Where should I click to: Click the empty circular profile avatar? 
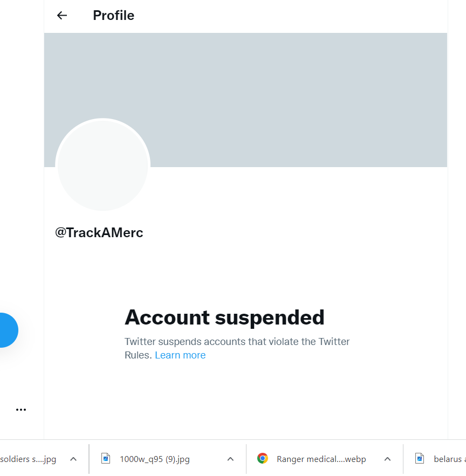point(102,165)
